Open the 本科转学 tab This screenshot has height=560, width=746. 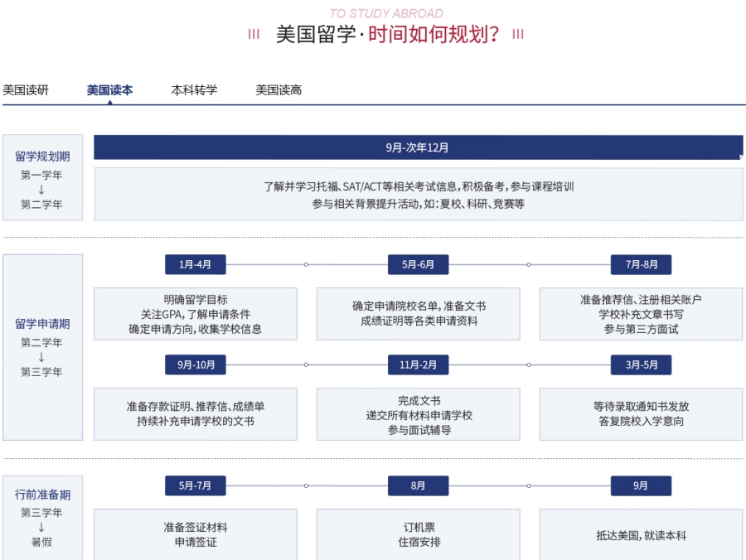click(x=194, y=90)
